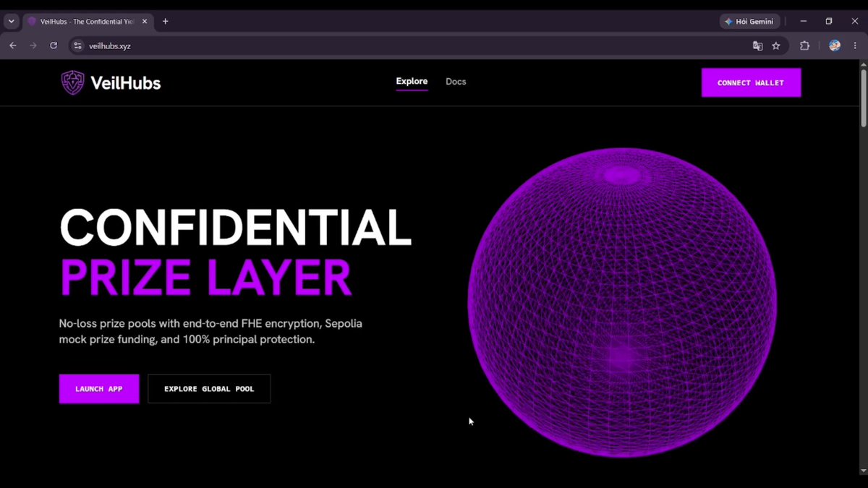Select the VeilHubs browser tab
This screenshot has width=868, height=488.
(87, 22)
